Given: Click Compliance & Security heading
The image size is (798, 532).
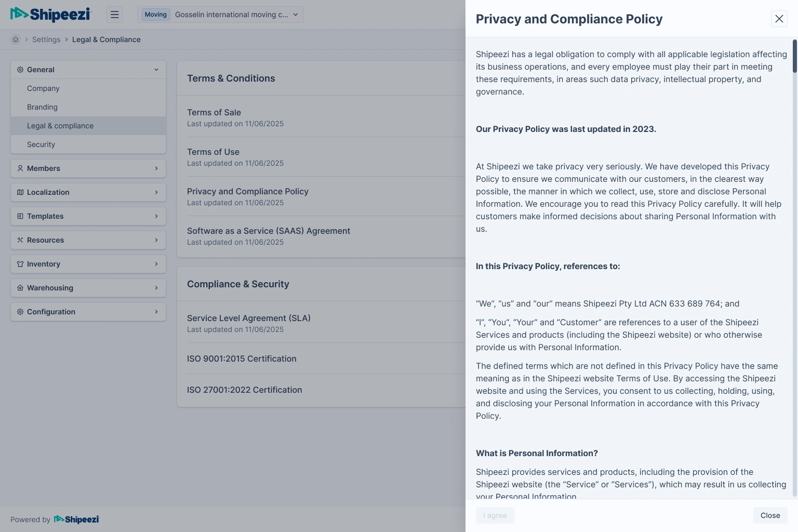Looking at the screenshot, I should pyautogui.click(x=238, y=284).
